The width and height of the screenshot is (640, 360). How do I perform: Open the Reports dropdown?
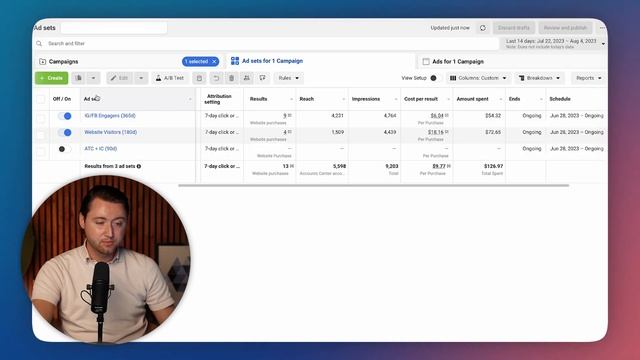589,78
